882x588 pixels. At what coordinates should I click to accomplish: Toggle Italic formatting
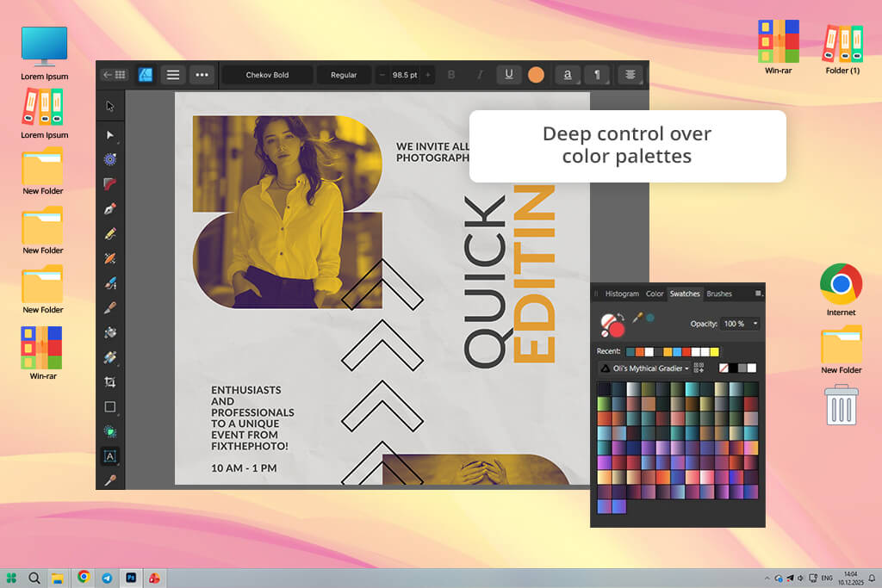(480, 75)
